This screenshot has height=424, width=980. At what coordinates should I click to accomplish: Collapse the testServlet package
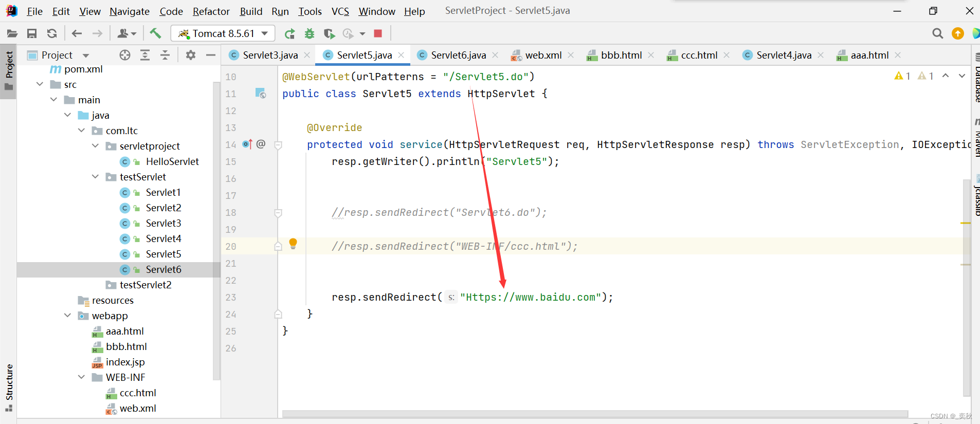(95, 177)
